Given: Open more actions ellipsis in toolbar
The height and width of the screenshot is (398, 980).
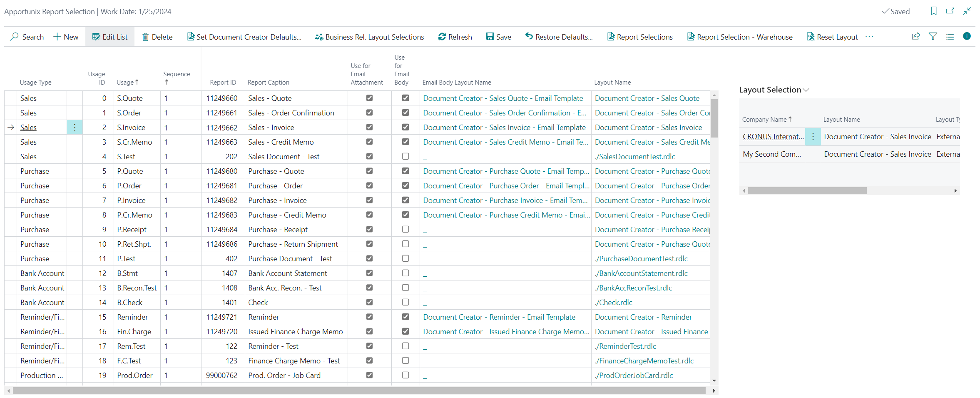Looking at the screenshot, I should point(869,37).
